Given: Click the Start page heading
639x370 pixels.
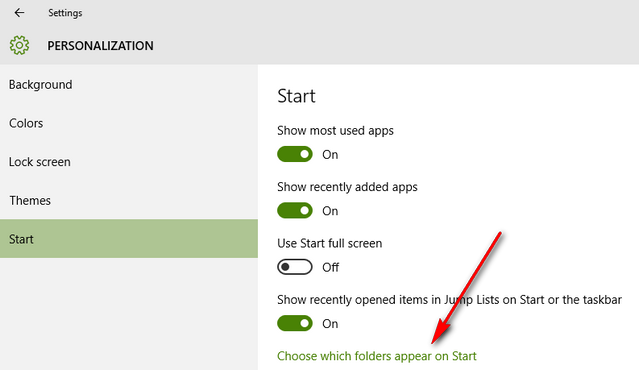Looking at the screenshot, I should pos(296,96).
